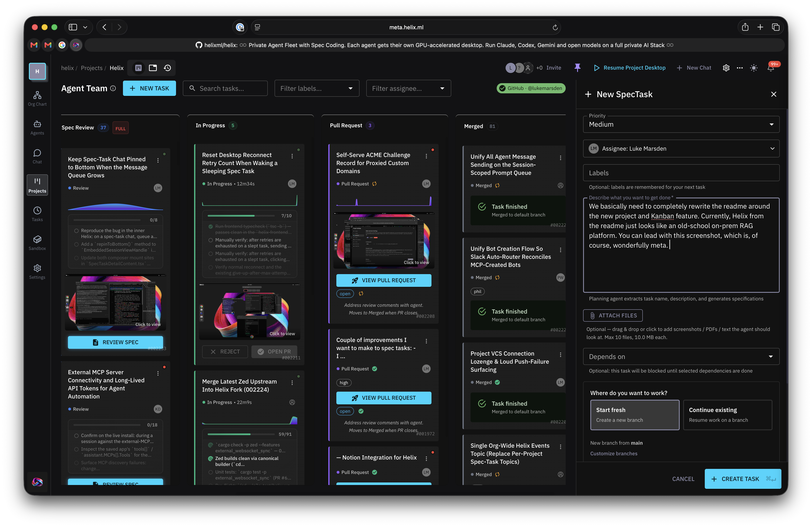Open Google pinned tab in Safari
Image resolution: width=812 pixels, height=527 pixels.
tap(62, 45)
